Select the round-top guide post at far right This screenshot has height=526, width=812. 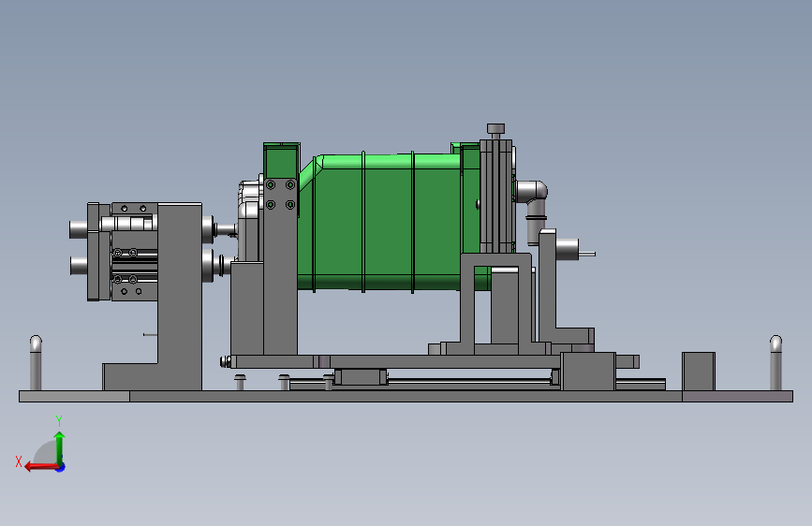pyautogui.click(x=775, y=362)
